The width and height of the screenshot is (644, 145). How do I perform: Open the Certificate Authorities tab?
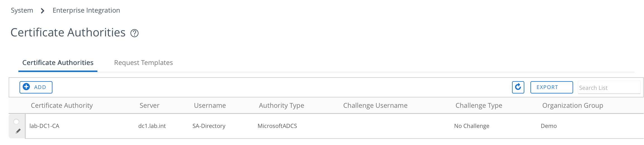click(58, 63)
